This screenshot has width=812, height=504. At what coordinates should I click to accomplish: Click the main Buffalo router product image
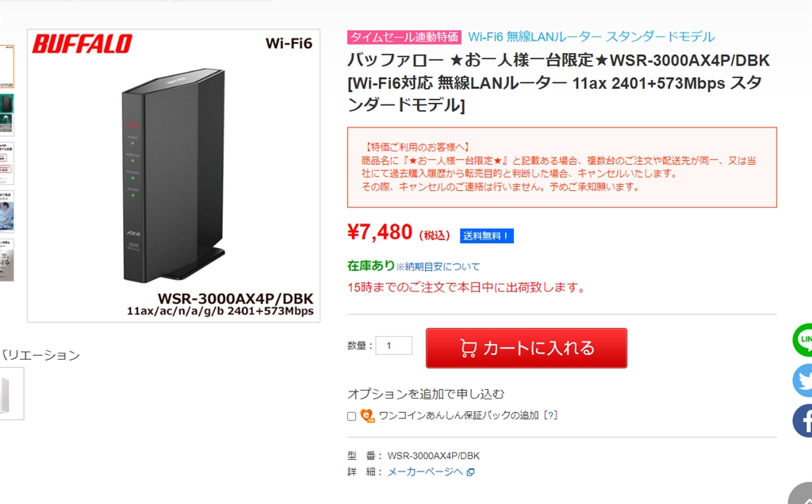pyautogui.click(x=174, y=176)
